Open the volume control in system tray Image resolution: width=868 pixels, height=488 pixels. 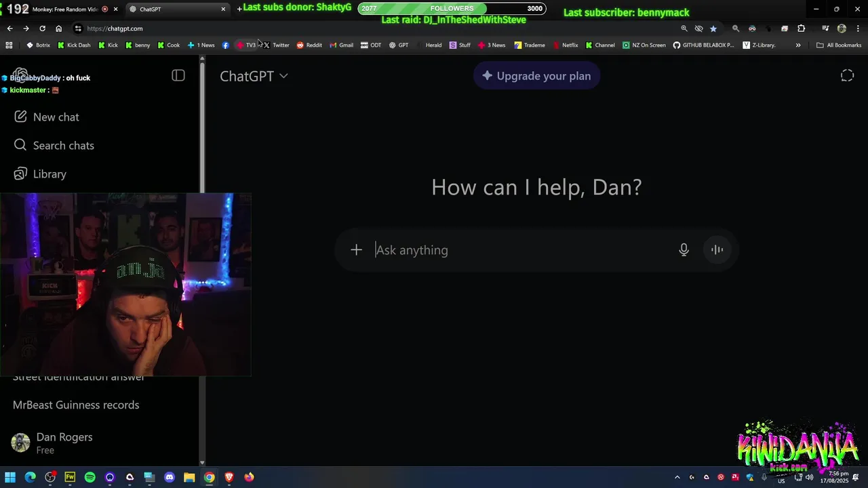point(809,477)
